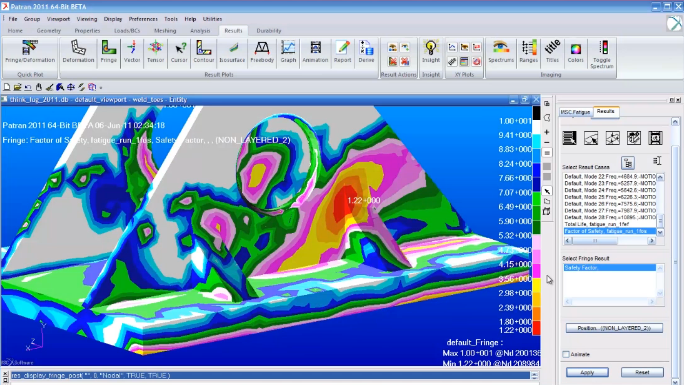This screenshot has width=684, height=385.
Task: Click the Undo icon in quick toolbar
Action: (28, 87)
